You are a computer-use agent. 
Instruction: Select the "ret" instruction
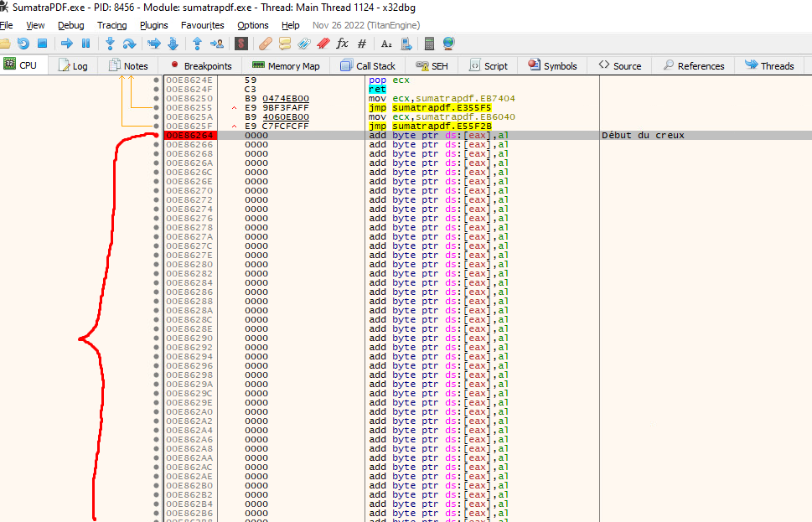click(378, 90)
